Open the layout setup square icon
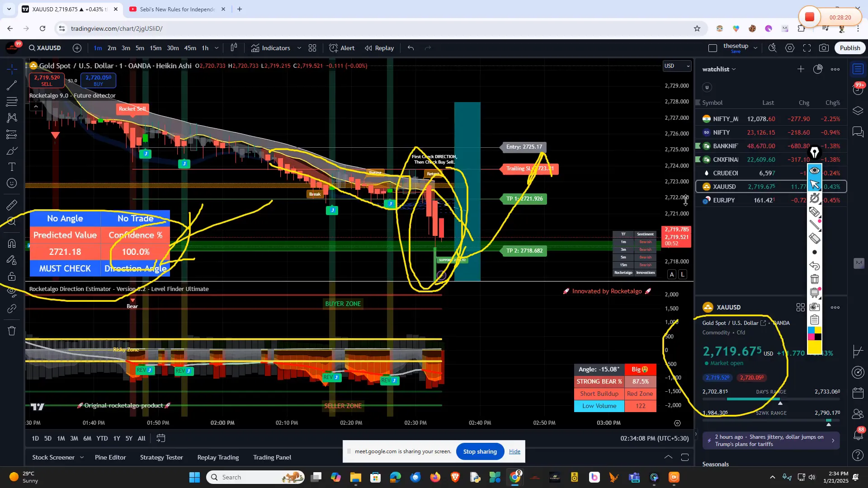Viewport: 868px width, 488px height. click(712, 48)
